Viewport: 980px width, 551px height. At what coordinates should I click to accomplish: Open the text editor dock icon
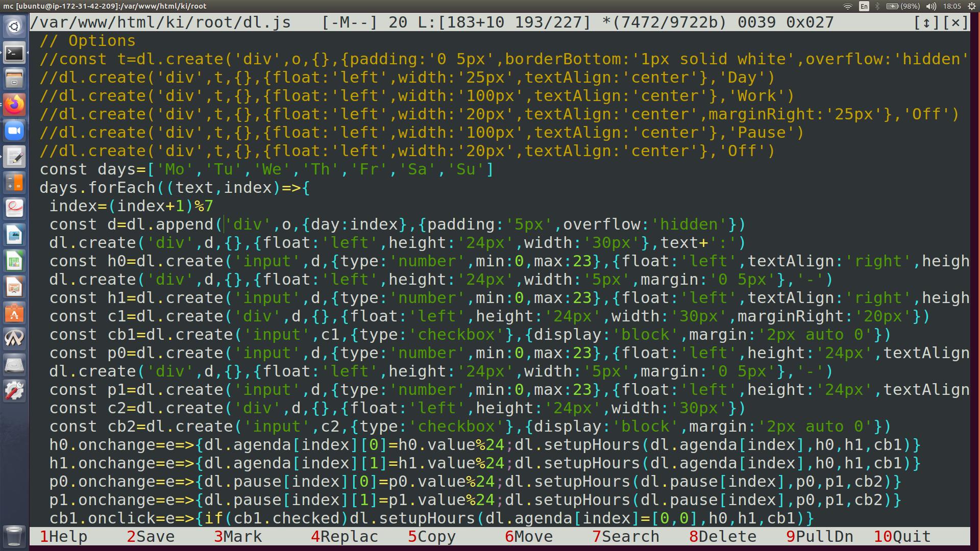14,157
